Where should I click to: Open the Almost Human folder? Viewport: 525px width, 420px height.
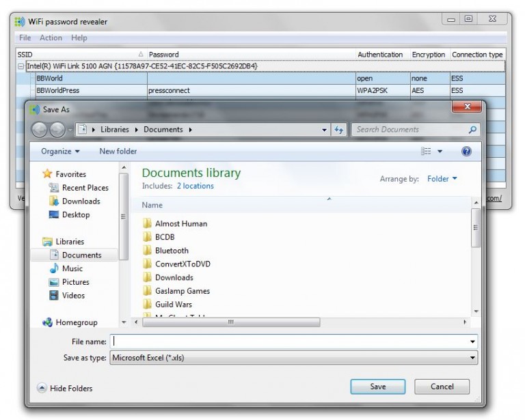coord(180,223)
